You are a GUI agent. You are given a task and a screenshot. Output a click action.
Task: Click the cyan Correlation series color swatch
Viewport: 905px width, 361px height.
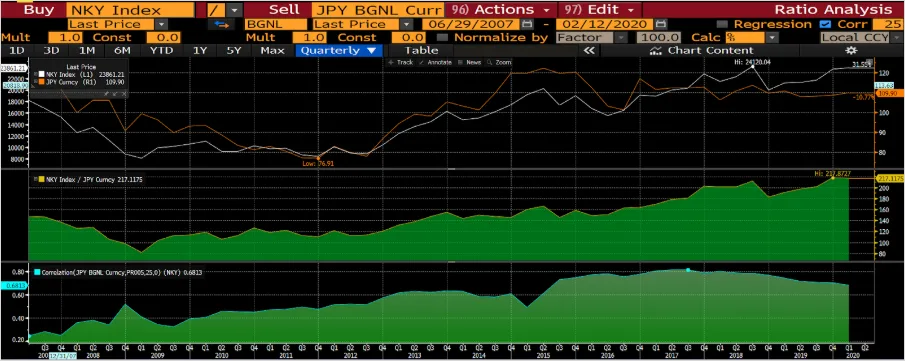37,271
